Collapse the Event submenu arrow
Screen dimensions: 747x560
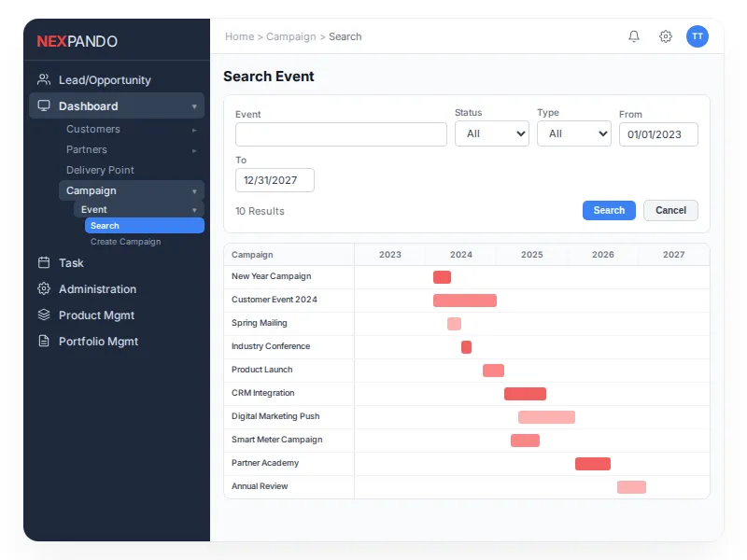194,210
